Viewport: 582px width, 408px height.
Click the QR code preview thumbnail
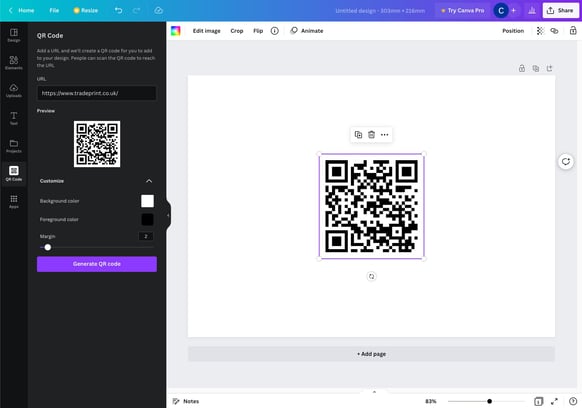(x=97, y=144)
